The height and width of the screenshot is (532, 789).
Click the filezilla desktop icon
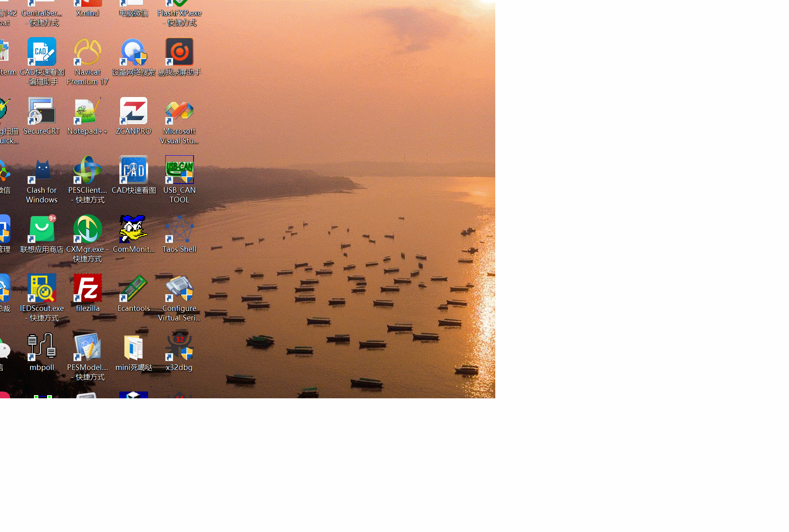[x=87, y=288]
